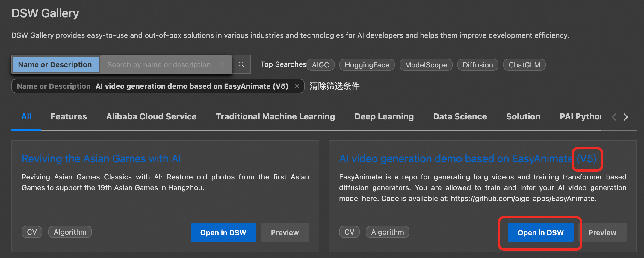644x258 pixels.
Task: Click the magnifying glass search icon
Action: point(241,64)
